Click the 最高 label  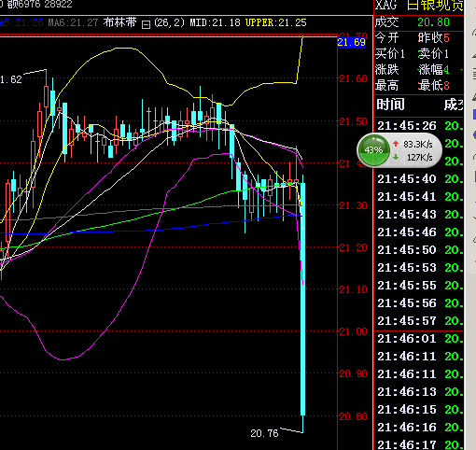[386, 85]
